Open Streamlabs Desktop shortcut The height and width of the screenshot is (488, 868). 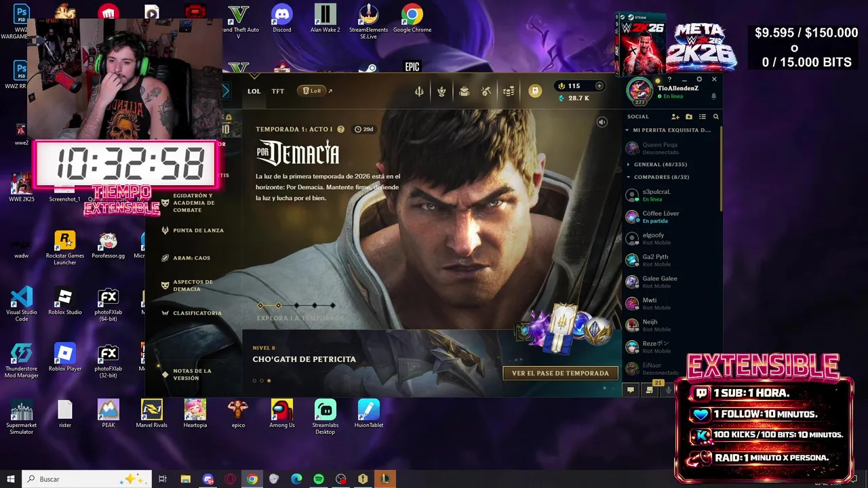(x=325, y=416)
